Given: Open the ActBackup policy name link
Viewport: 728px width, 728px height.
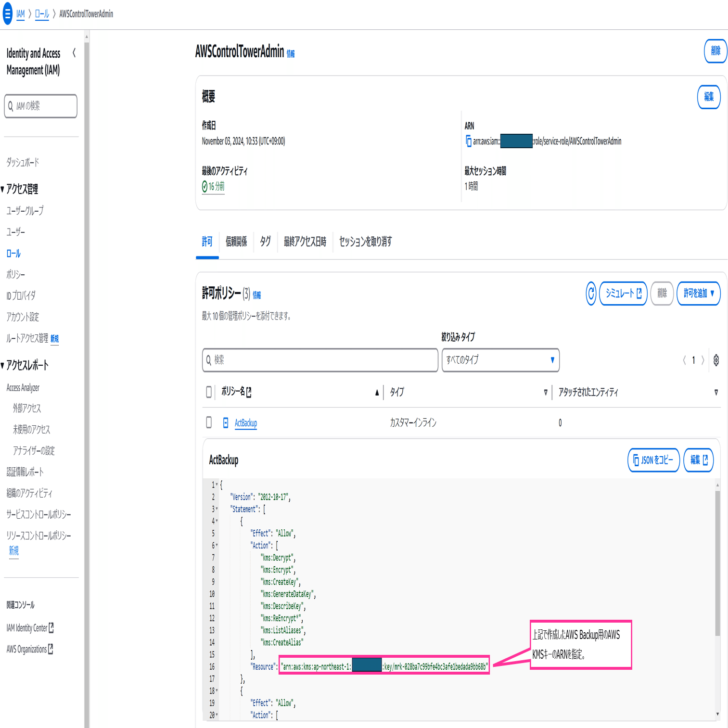Looking at the screenshot, I should click(246, 423).
